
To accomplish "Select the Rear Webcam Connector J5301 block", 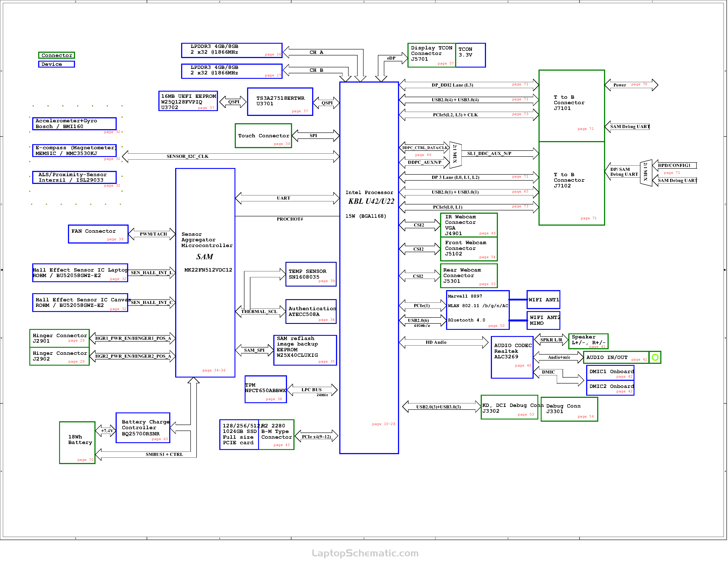I will (x=469, y=276).
